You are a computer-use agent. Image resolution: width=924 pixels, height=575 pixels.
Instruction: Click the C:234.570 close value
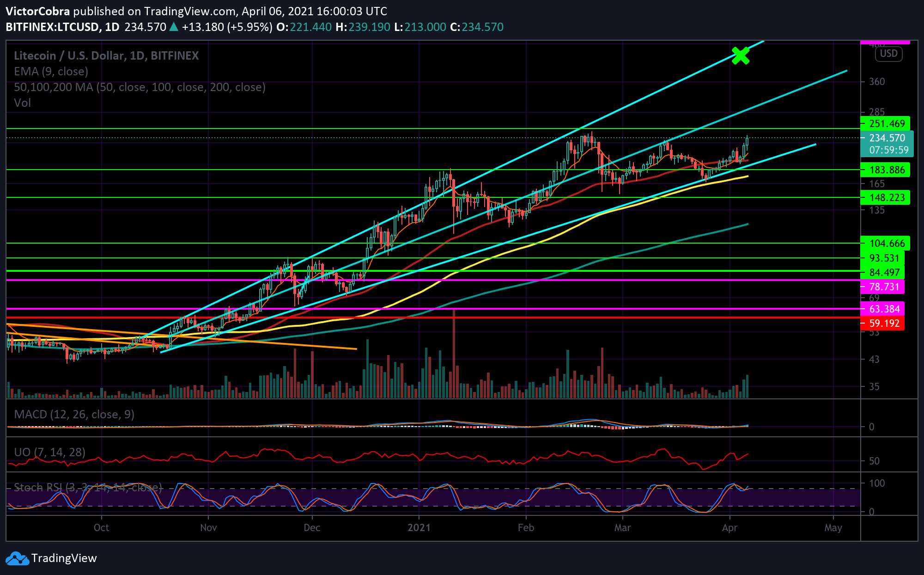click(477, 27)
